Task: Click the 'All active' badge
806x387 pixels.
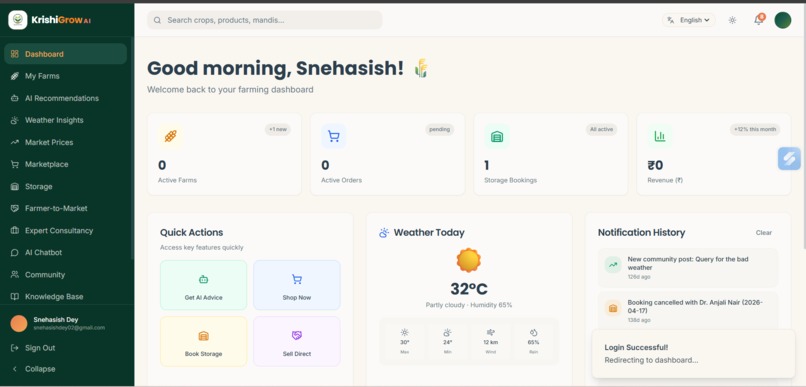Action: (x=601, y=130)
